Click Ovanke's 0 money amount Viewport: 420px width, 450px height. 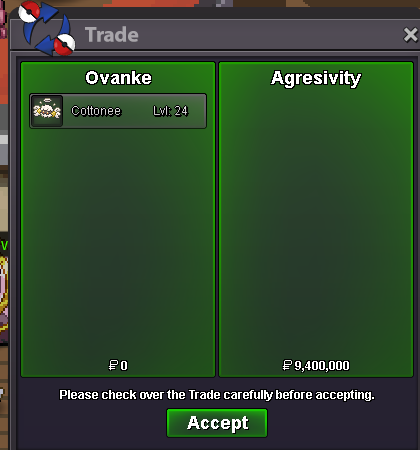(x=124, y=366)
